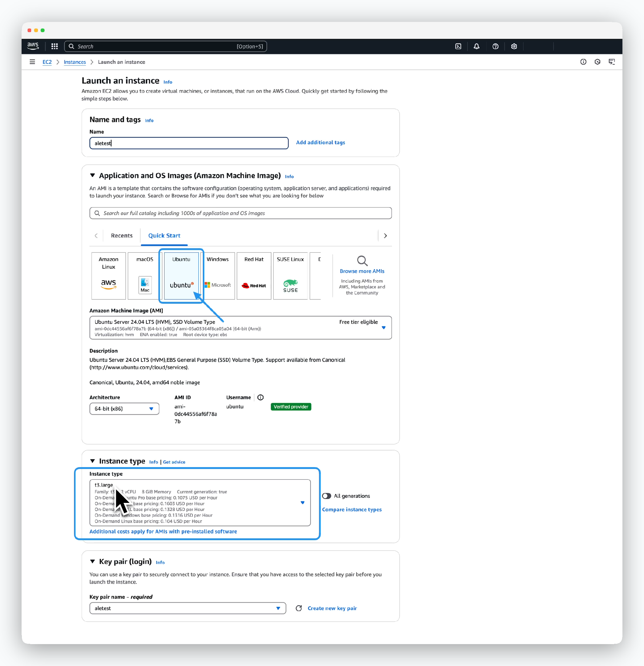The height and width of the screenshot is (666, 644).
Task: Collapse the Instance type section
Action: point(92,461)
